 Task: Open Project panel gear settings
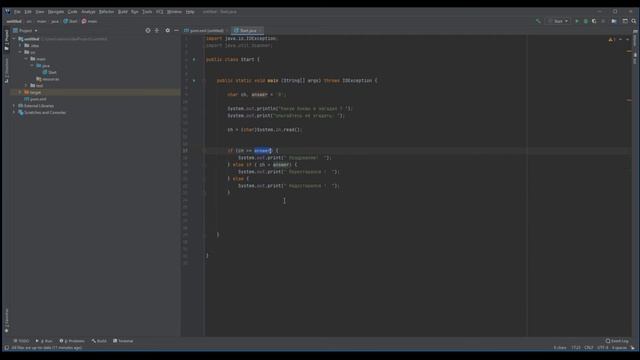(x=167, y=31)
